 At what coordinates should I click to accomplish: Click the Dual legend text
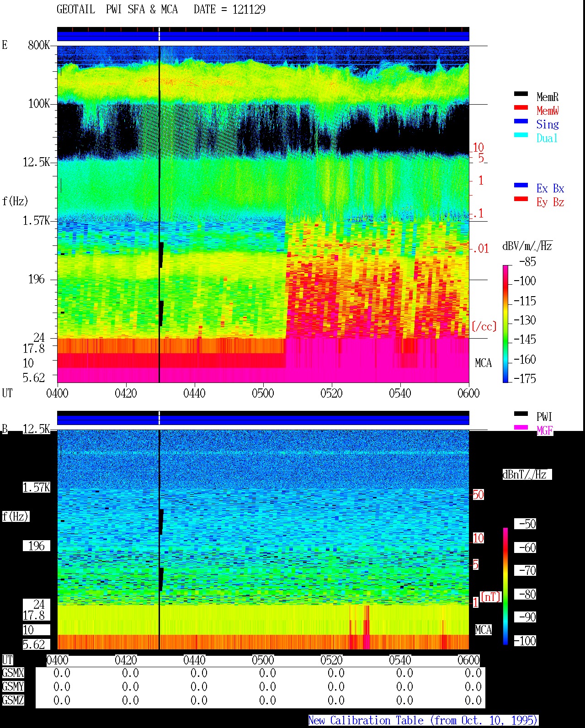[547, 138]
